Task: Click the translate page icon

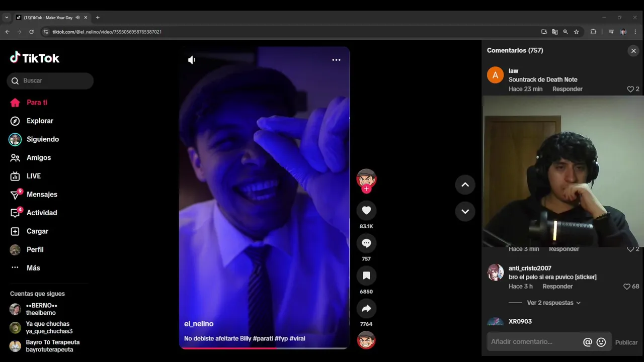Action: [x=555, y=32]
